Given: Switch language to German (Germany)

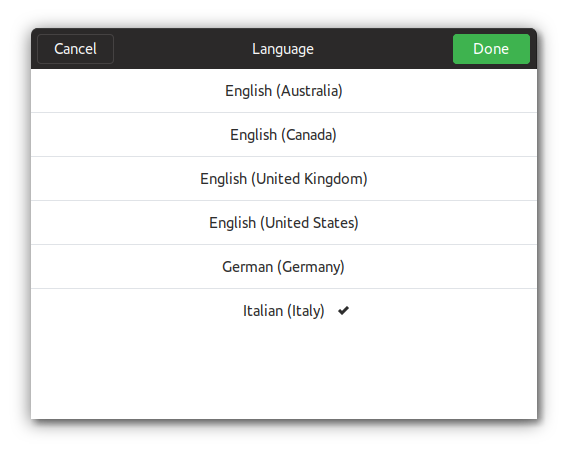Looking at the screenshot, I should click(x=284, y=267).
